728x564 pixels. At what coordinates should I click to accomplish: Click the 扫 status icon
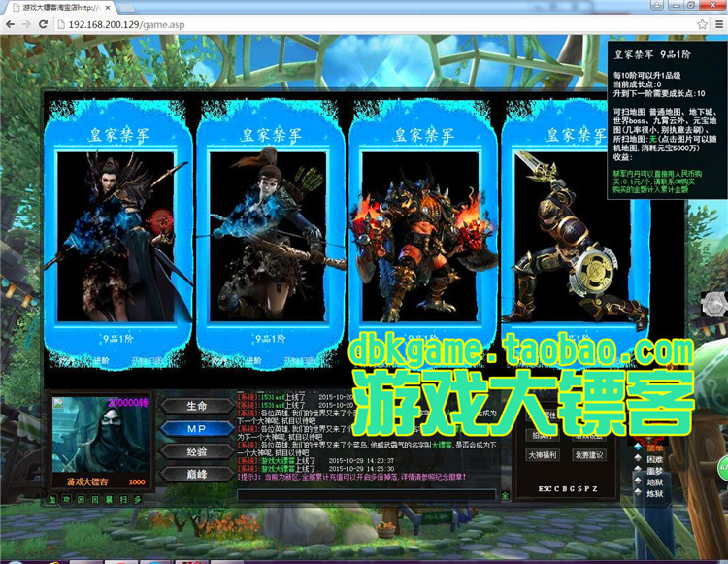tap(123, 499)
